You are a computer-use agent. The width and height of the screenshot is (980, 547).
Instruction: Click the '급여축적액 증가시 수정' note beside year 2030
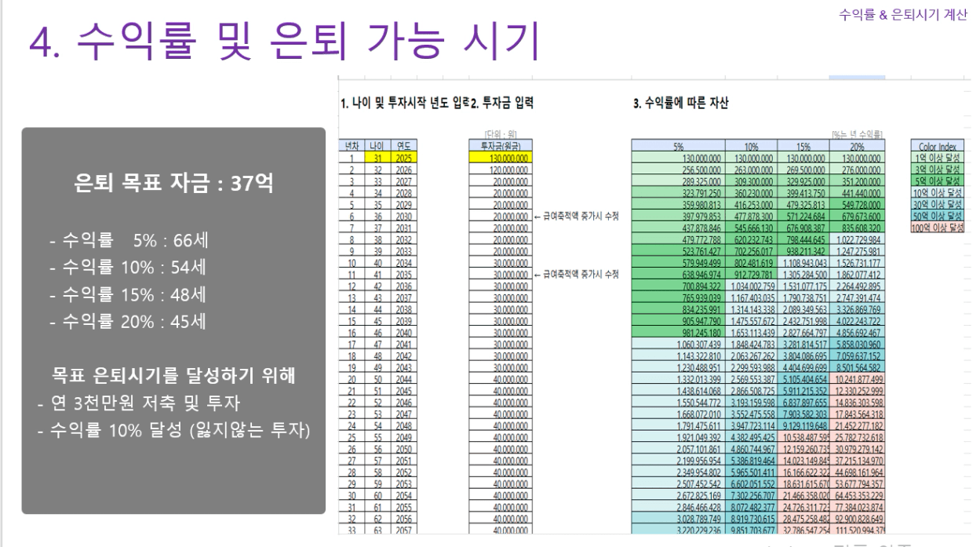click(x=582, y=216)
